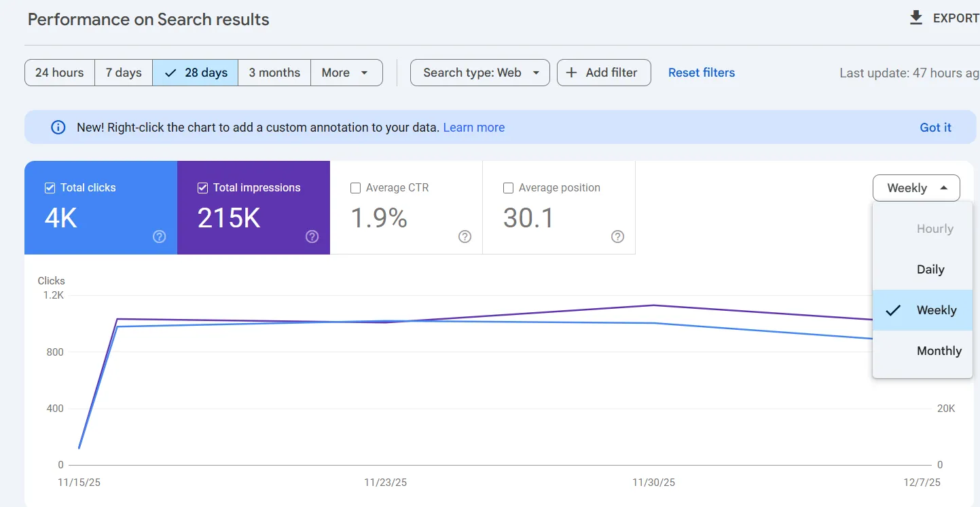Click the Export download icon
Viewport: 980px width, 507px height.
pos(916,17)
